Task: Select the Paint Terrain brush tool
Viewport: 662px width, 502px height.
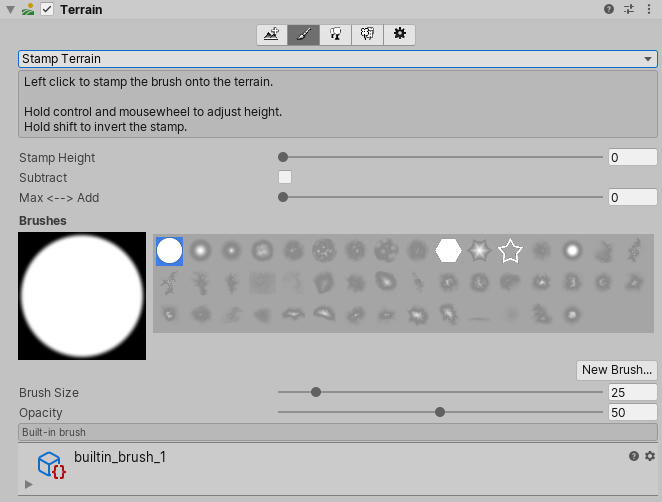Action: 303,34
